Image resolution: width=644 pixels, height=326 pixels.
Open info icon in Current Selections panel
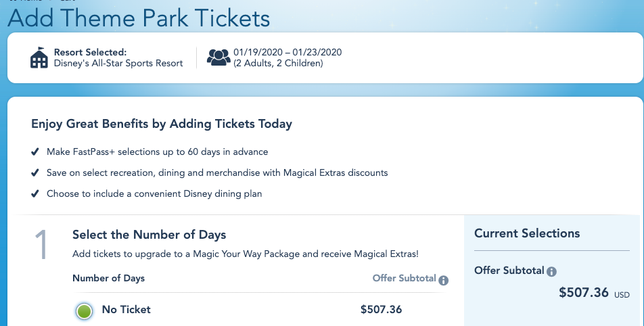(551, 272)
